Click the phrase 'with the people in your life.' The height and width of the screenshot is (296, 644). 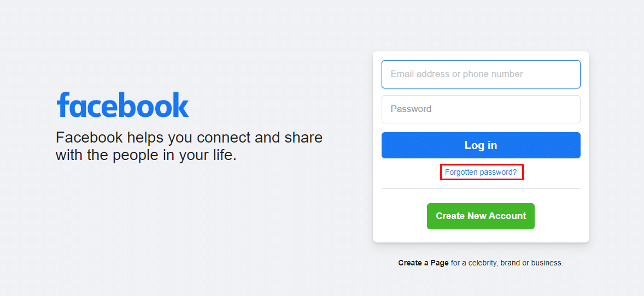(146, 156)
